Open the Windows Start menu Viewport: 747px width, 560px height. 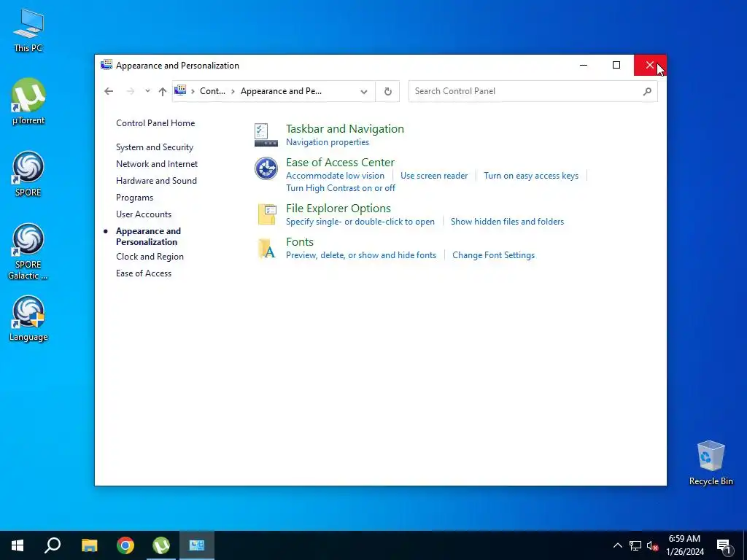point(18,545)
